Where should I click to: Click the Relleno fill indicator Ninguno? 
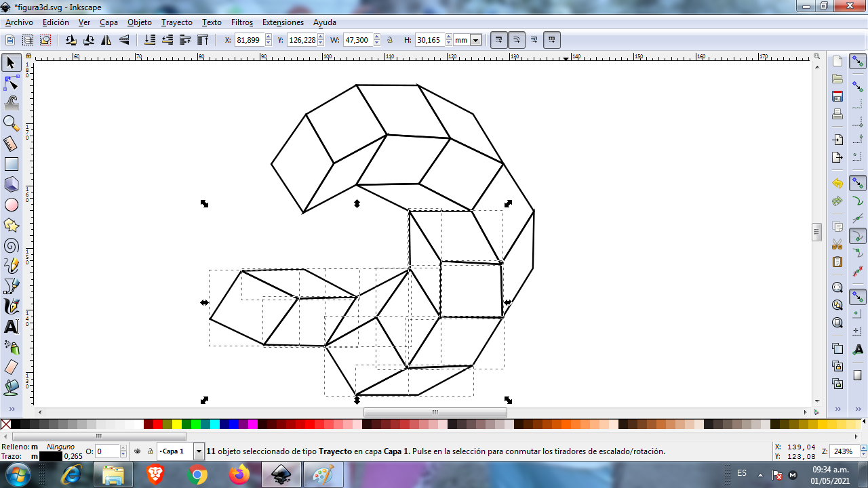pyautogui.click(x=60, y=447)
